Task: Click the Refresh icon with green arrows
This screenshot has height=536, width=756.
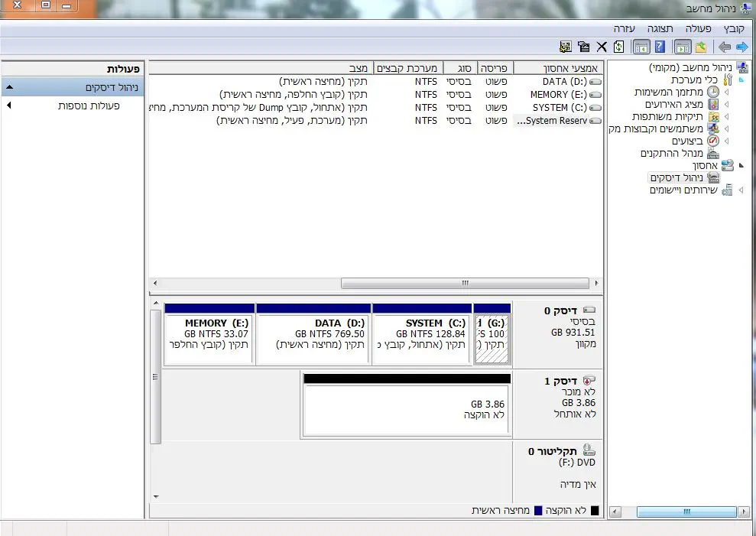Action: (618, 47)
